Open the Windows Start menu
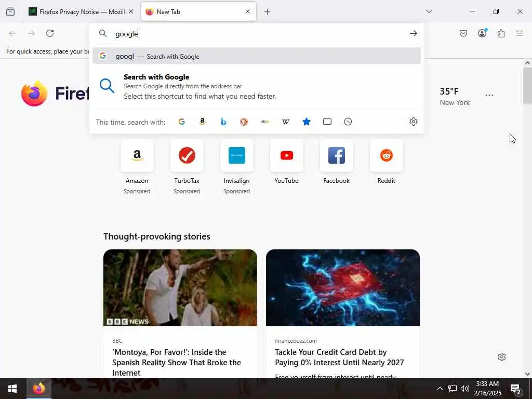 pos(12,389)
